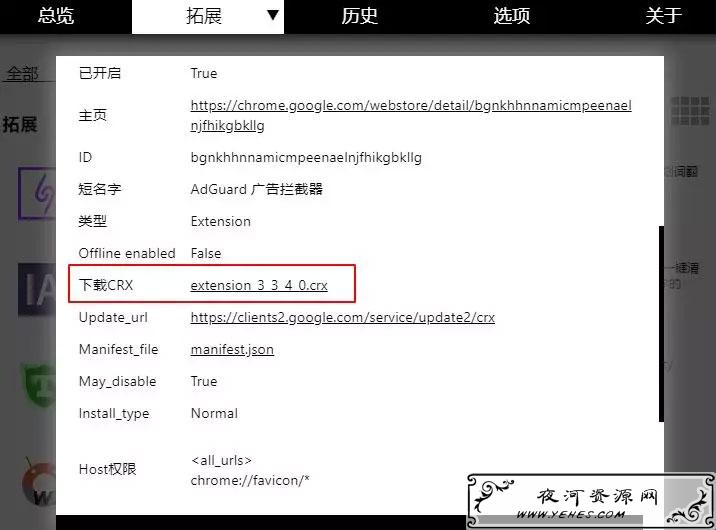Click the May_disable True value

pos(204,381)
